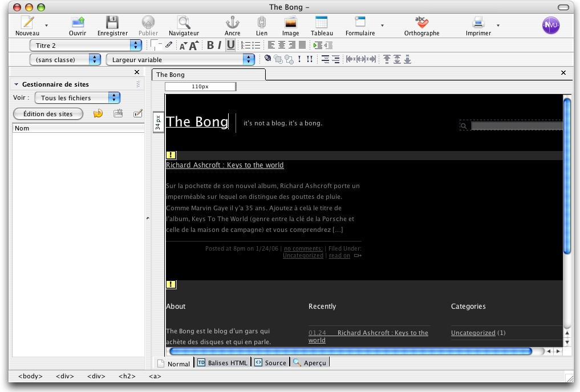This screenshot has width=580, height=392.
Task: Click the 01.24 Richard Ashcroft link under Recently
Action: [x=368, y=336]
